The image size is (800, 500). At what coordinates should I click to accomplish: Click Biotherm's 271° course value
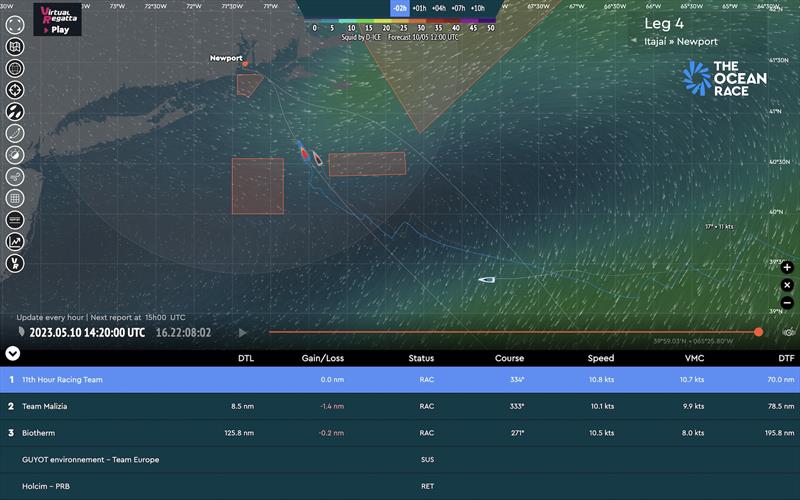point(517,433)
